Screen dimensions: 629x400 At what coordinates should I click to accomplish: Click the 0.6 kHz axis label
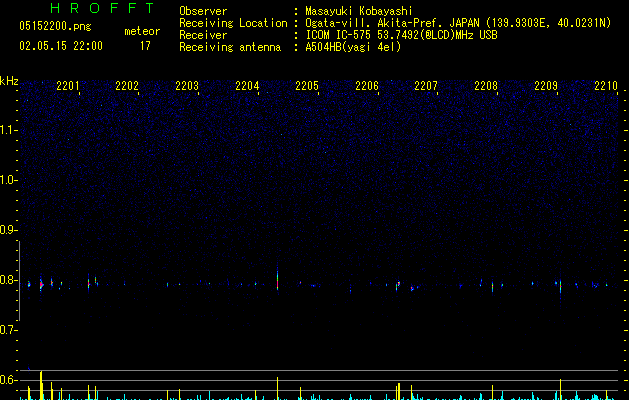pos(8,380)
